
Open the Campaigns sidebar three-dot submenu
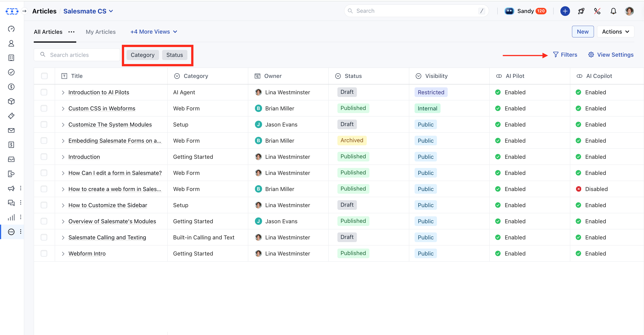coord(21,188)
